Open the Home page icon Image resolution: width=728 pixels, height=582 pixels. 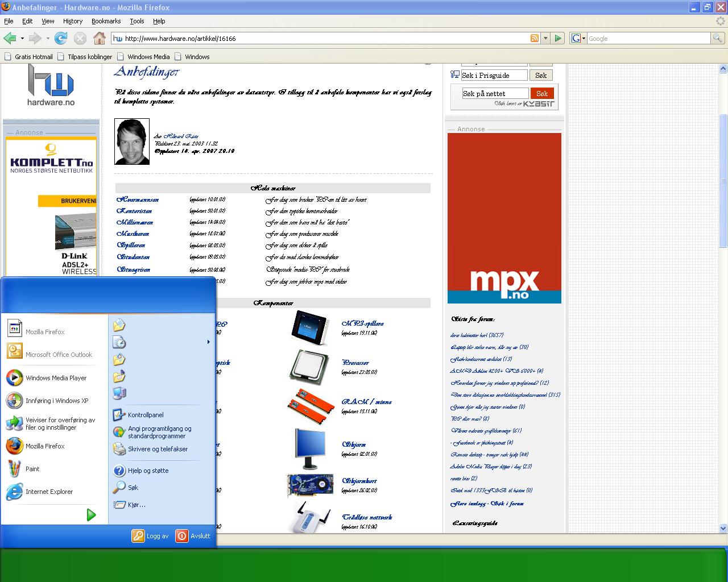point(100,38)
